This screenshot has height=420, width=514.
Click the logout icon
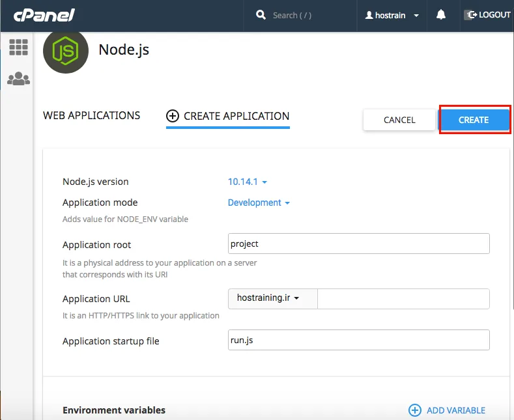471,15
